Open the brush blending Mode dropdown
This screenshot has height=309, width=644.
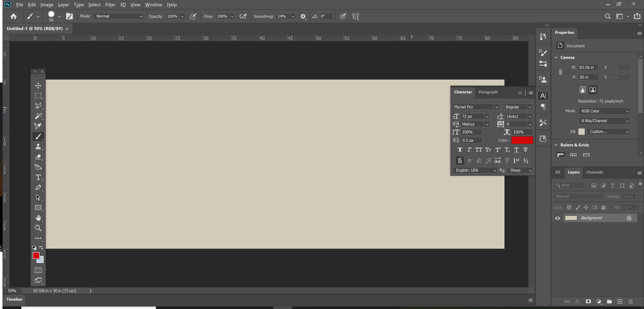click(118, 16)
